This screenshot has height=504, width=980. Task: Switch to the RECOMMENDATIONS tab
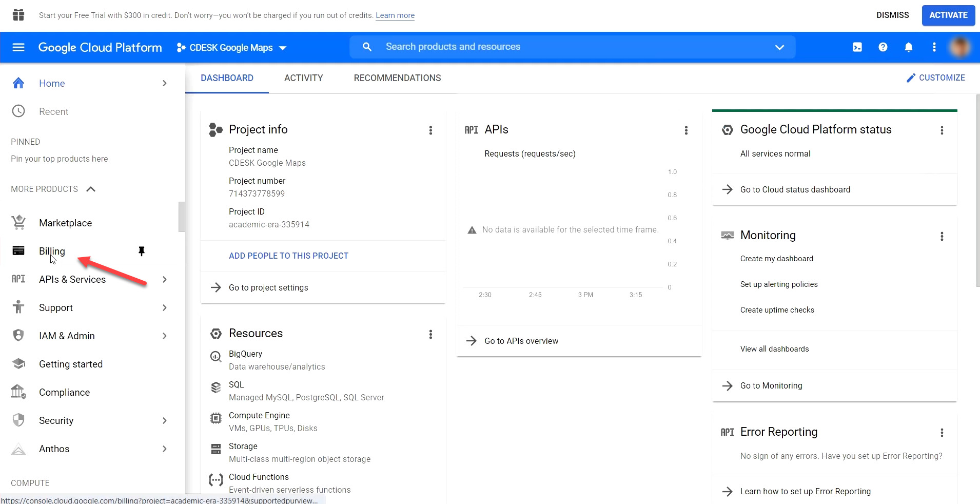pos(397,78)
